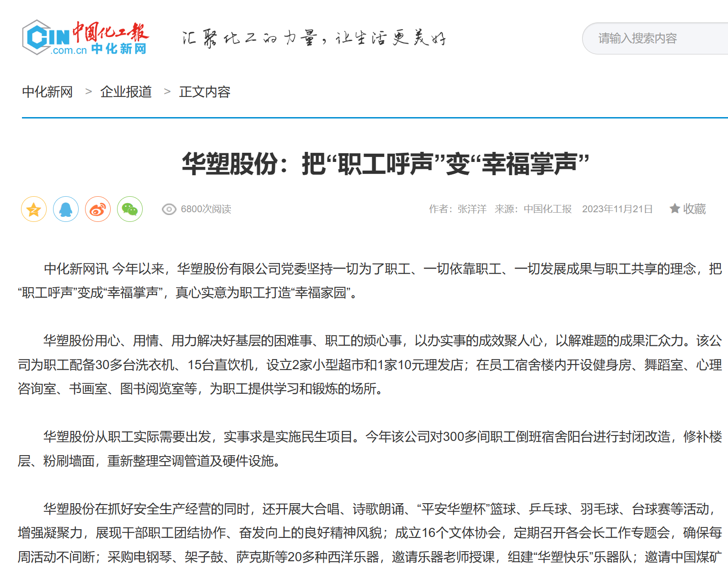Screen dimensions: 728x564
Task: Open 企业报道 breadcrumb section
Action: point(126,92)
